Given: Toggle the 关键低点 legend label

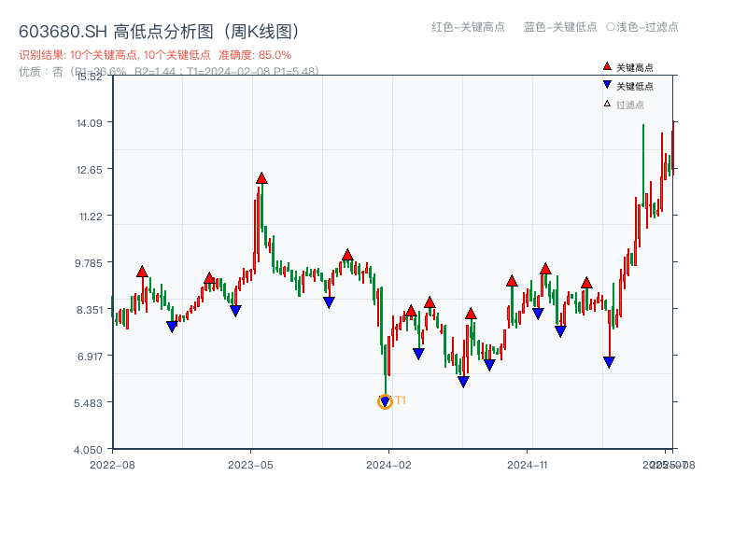Looking at the screenshot, I should point(635,86).
